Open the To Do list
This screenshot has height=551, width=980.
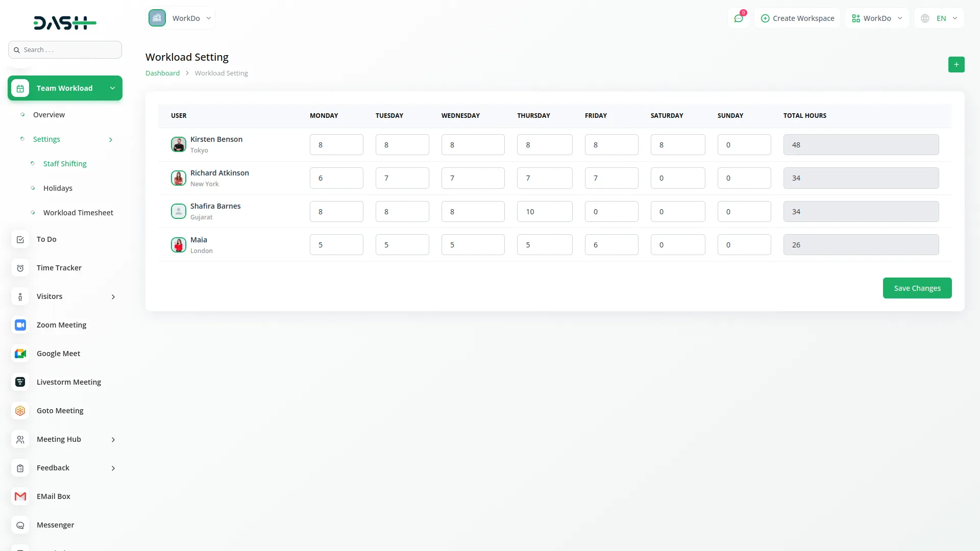click(46, 239)
